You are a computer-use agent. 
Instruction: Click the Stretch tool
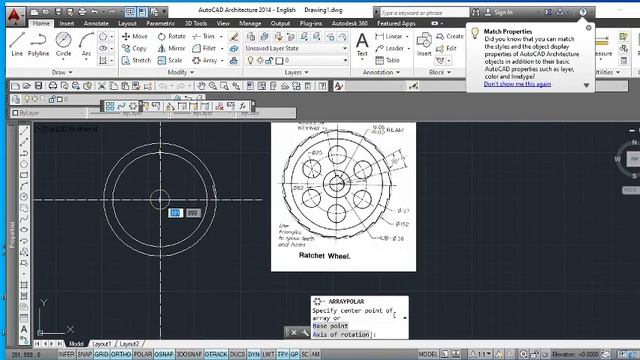pyautogui.click(x=136, y=60)
